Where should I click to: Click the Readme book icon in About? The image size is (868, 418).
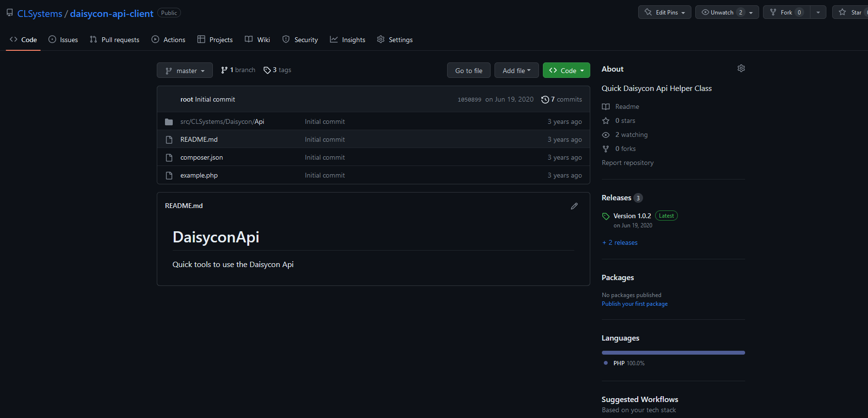pyautogui.click(x=606, y=107)
